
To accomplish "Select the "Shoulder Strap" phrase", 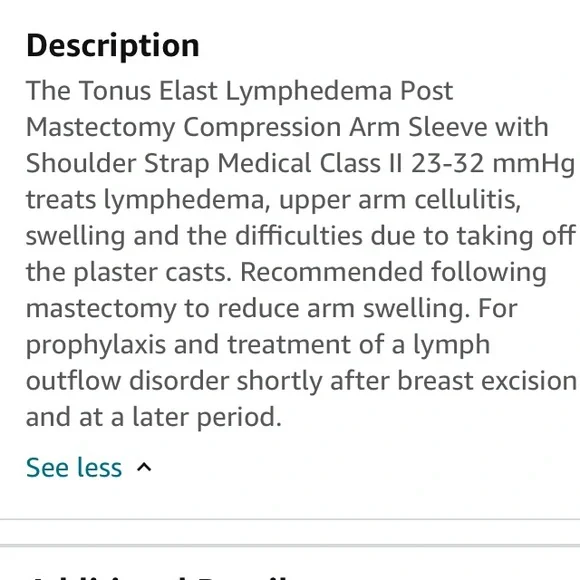I will 118,165.
